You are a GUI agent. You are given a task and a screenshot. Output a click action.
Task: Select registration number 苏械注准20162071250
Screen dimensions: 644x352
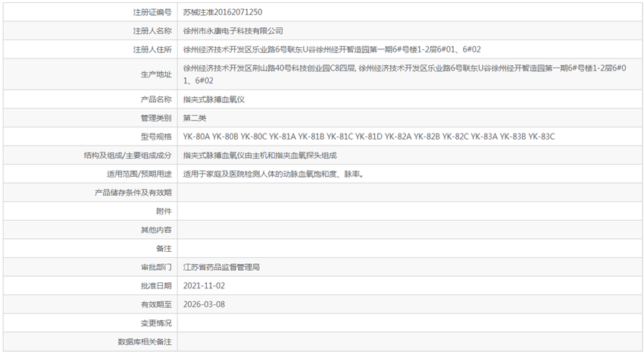[222, 12]
